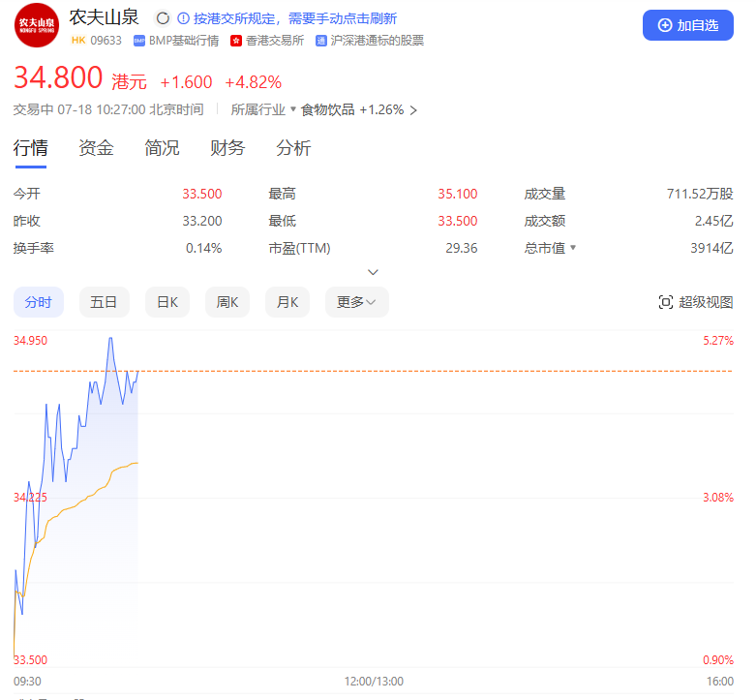The image size is (756, 700).
Task: Click the +4.82% change value
Action: [253, 82]
